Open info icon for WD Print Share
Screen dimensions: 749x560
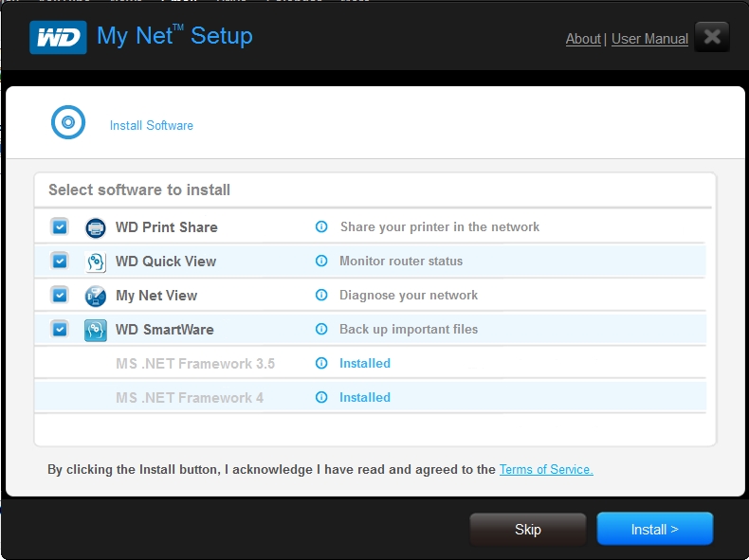tap(321, 226)
